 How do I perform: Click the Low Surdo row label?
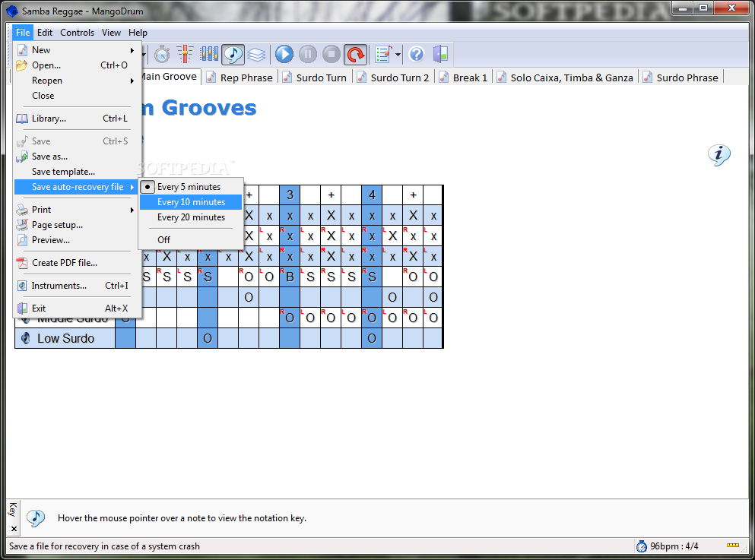(x=65, y=339)
